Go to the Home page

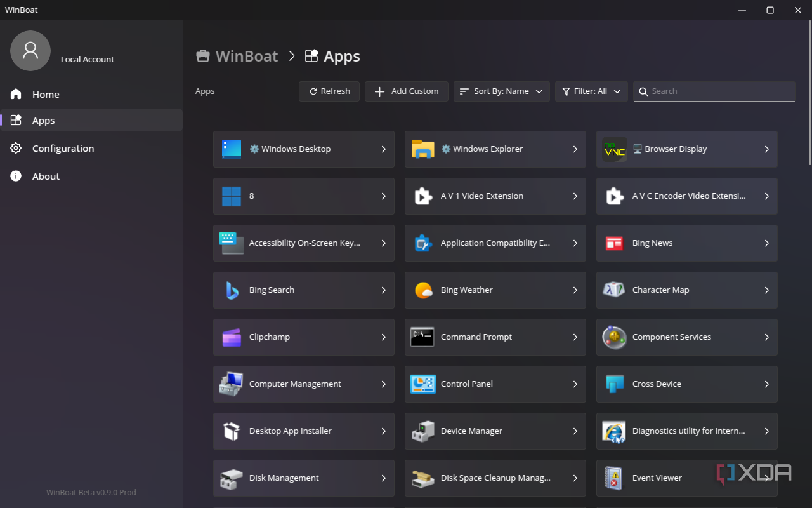(92, 95)
